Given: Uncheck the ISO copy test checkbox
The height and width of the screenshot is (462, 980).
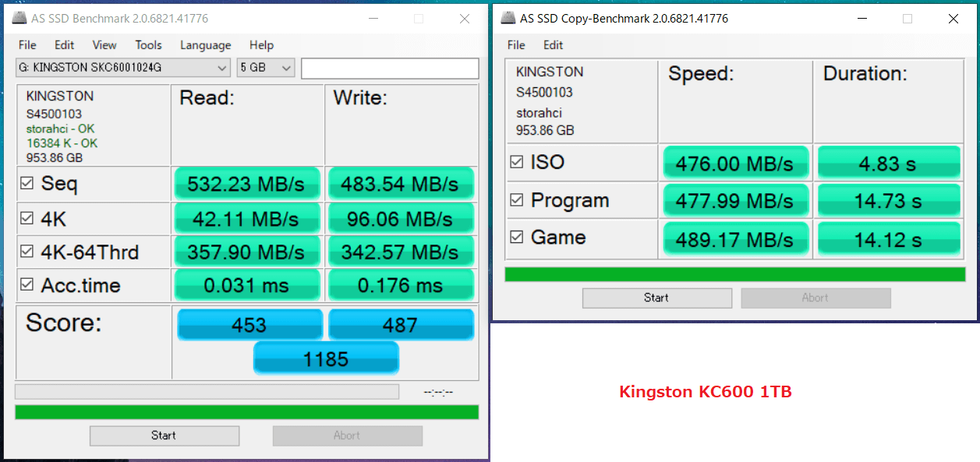Looking at the screenshot, I should 516,162.
